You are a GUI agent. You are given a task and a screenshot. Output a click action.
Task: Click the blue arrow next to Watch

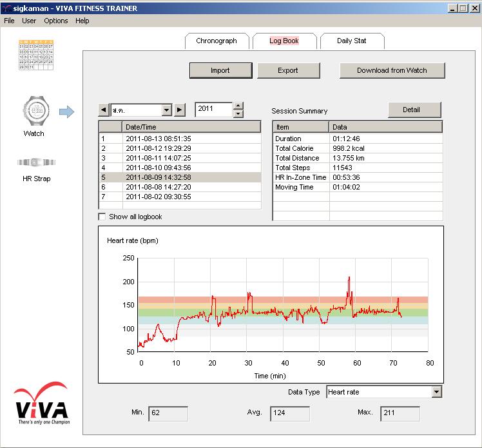tap(67, 113)
